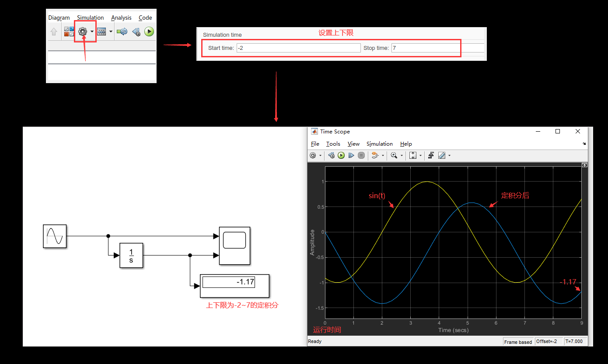This screenshot has height=364, width=608.
Task: Open the Diagram menu
Action: [x=59, y=17]
